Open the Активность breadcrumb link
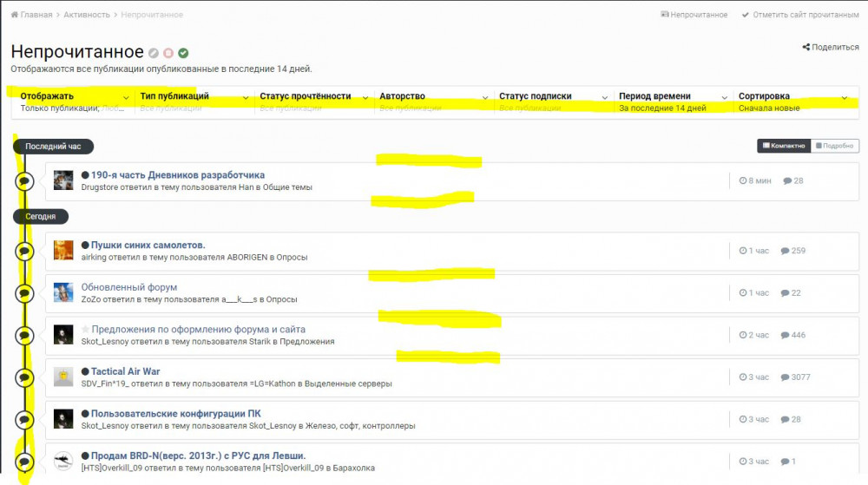 click(86, 15)
